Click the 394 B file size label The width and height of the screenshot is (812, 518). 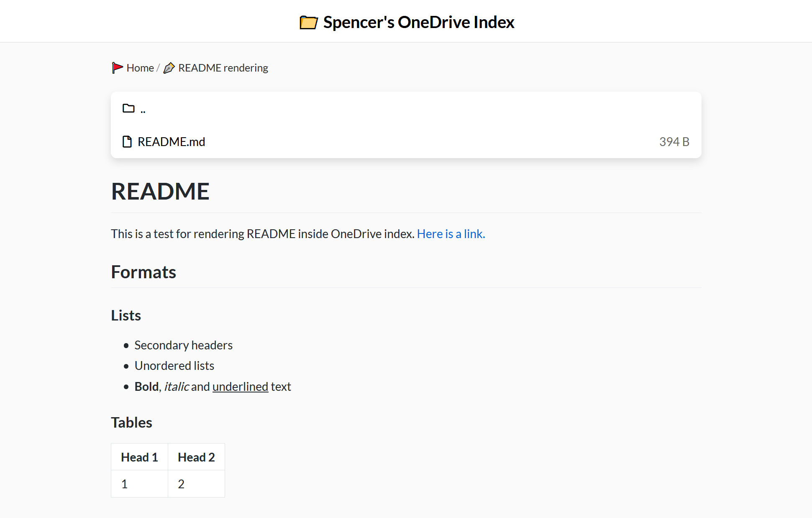click(x=674, y=141)
